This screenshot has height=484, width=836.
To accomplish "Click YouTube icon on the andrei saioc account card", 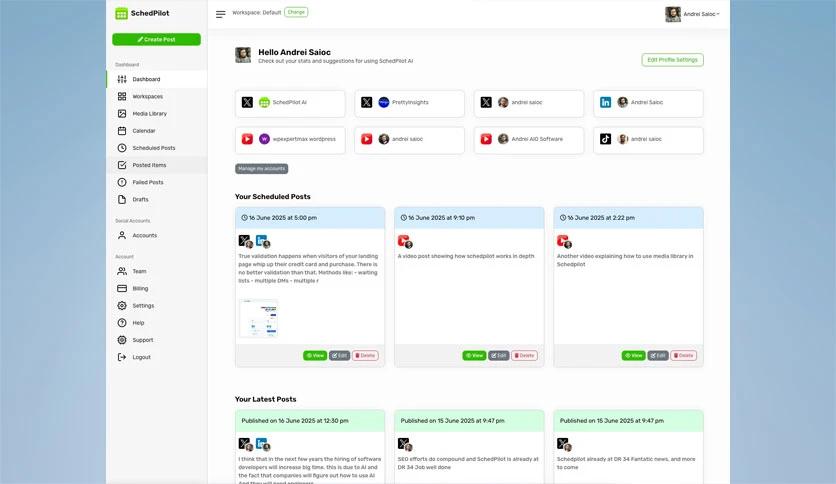I will click(x=366, y=139).
